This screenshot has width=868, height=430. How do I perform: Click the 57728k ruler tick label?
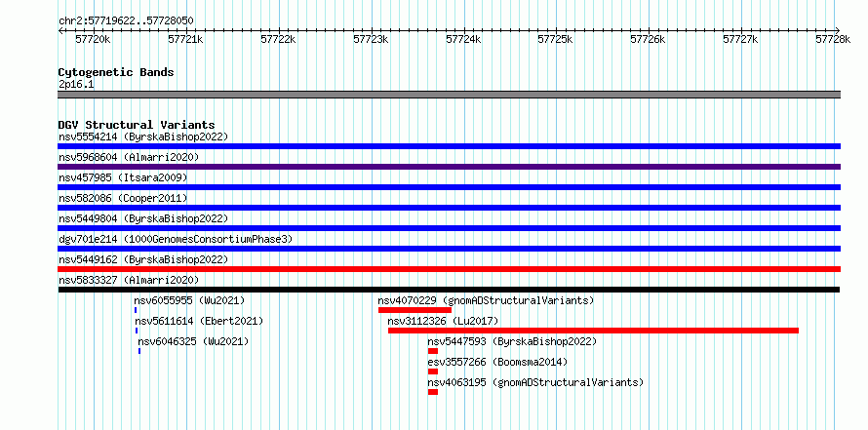point(833,39)
